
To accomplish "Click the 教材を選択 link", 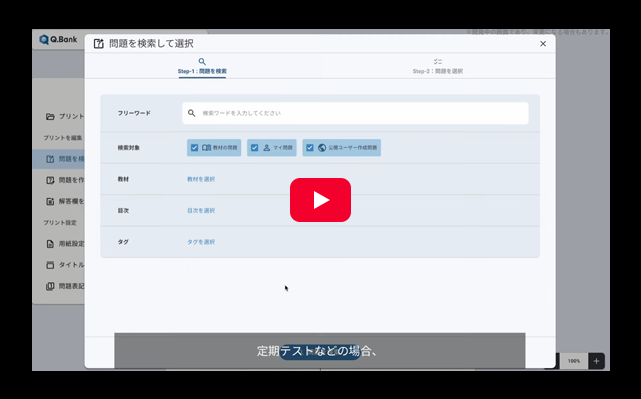I will (201, 179).
